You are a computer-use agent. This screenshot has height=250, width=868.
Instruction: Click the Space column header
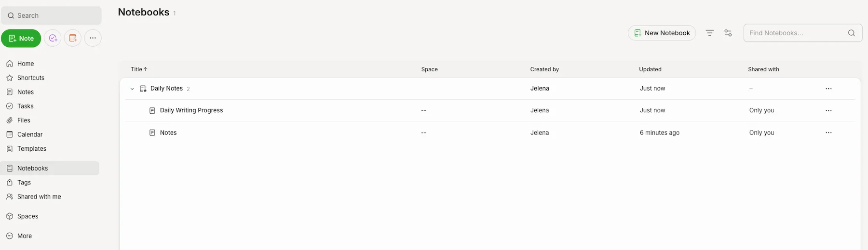(x=429, y=69)
